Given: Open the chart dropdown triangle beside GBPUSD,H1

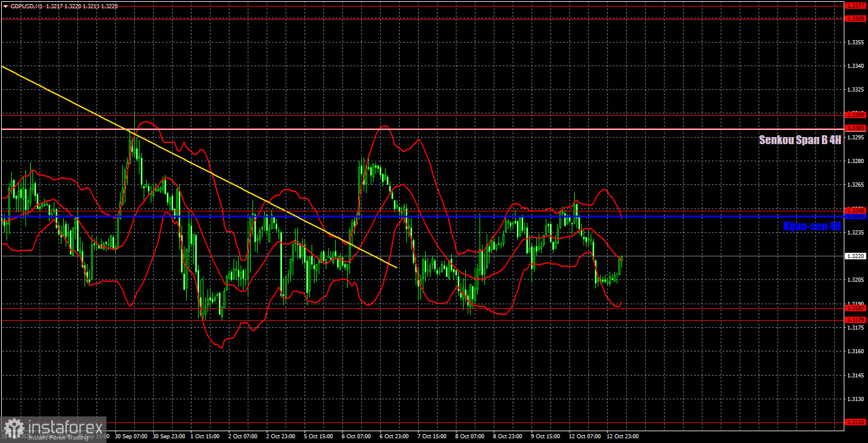Looking at the screenshot, I should click(x=5, y=6).
